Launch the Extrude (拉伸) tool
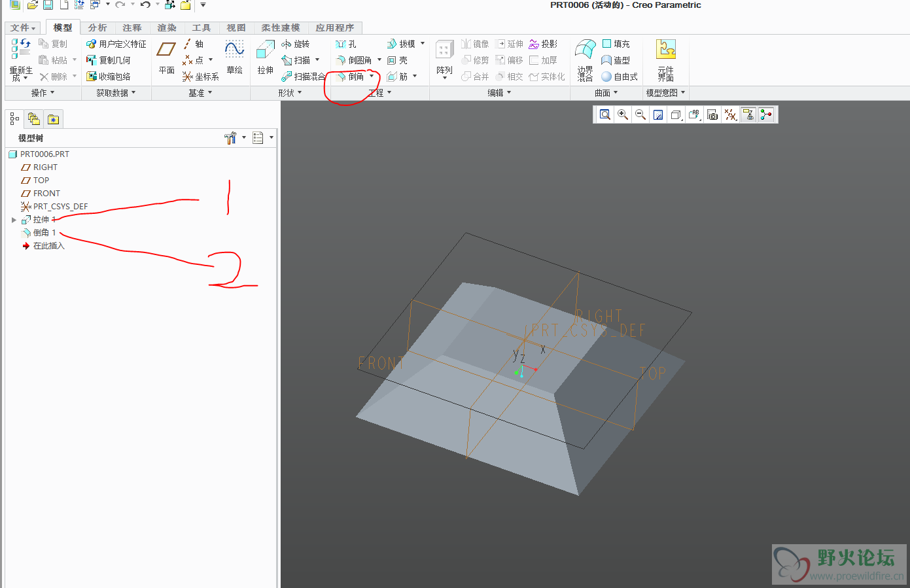The height and width of the screenshot is (588, 910). tap(265, 58)
